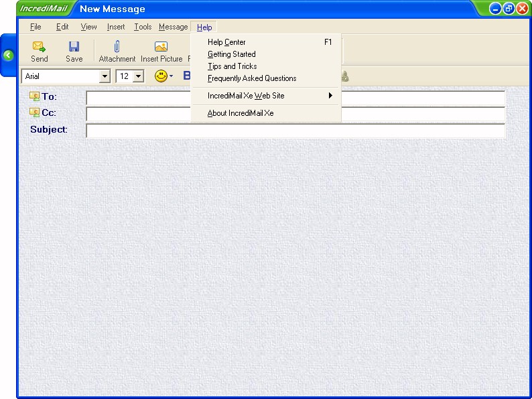Viewport: 532px width, 399px height.
Task: Click the Cc recipient field
Action: 295,114
